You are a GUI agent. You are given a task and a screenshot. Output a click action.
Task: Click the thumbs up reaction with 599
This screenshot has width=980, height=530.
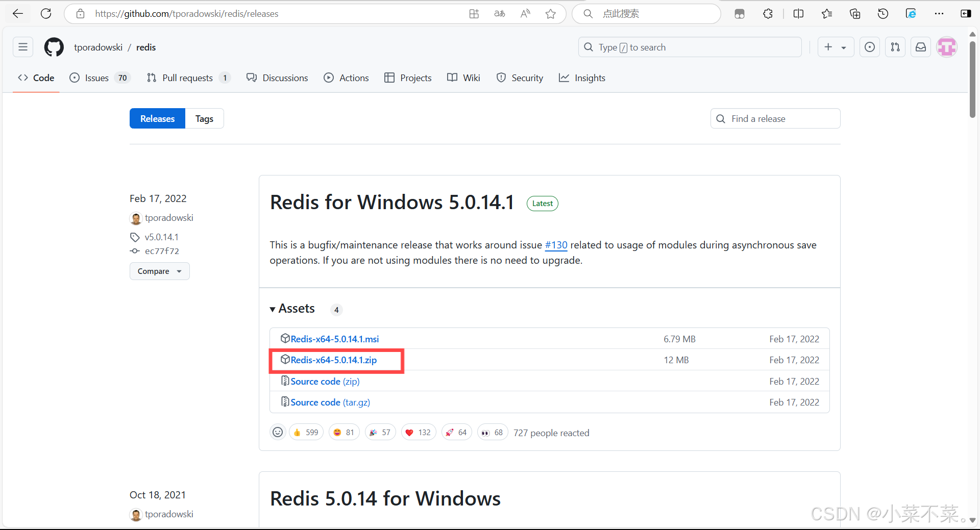coord(306,433)
